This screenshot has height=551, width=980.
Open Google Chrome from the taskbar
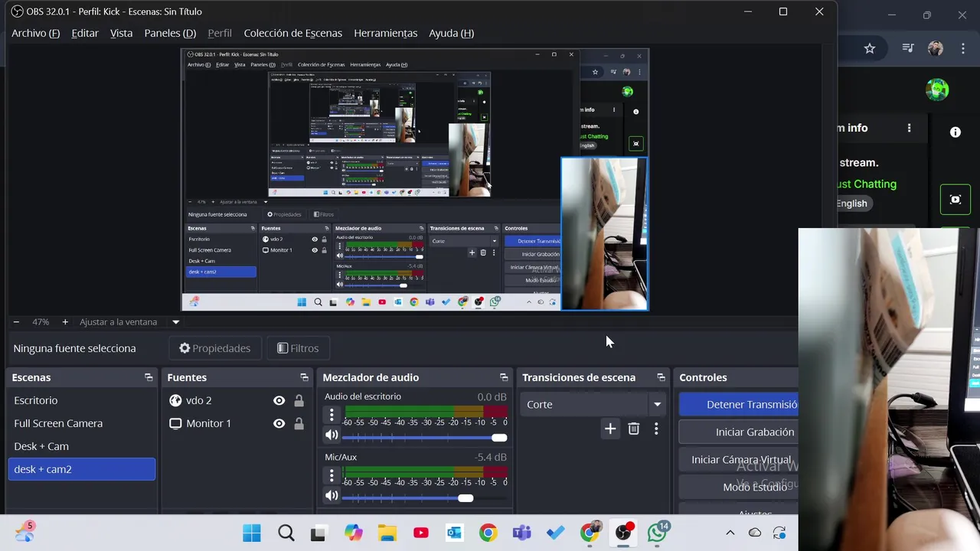pyautogui.click(x=488, y=533)
